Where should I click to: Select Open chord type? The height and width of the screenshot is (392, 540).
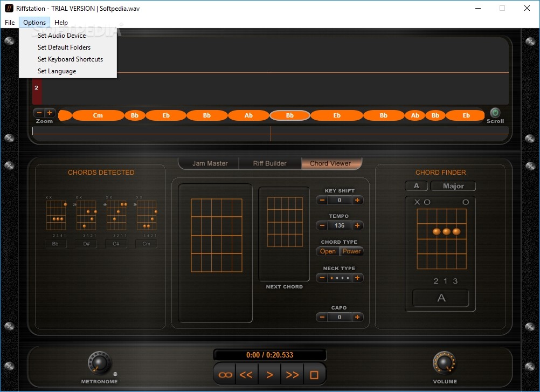(328, 251)
